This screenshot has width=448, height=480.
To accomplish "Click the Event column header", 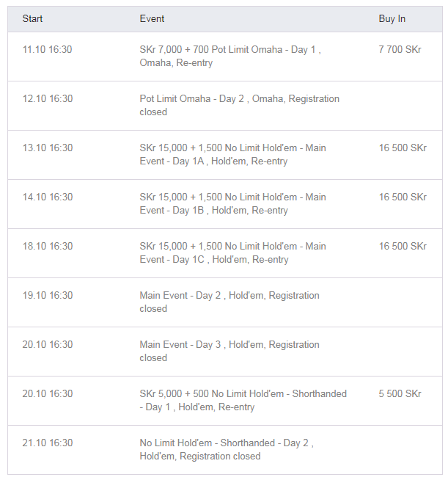I will pyautogui.click(x=152, y=18).
